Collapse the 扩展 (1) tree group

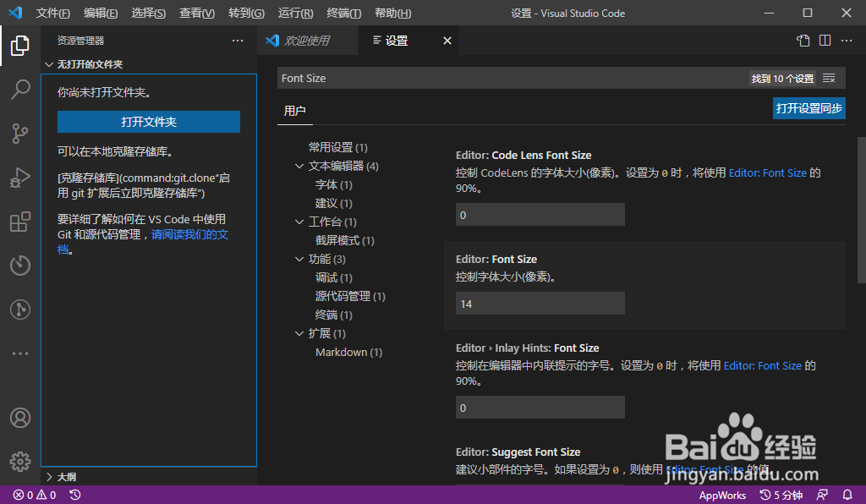tap(299, 333)
